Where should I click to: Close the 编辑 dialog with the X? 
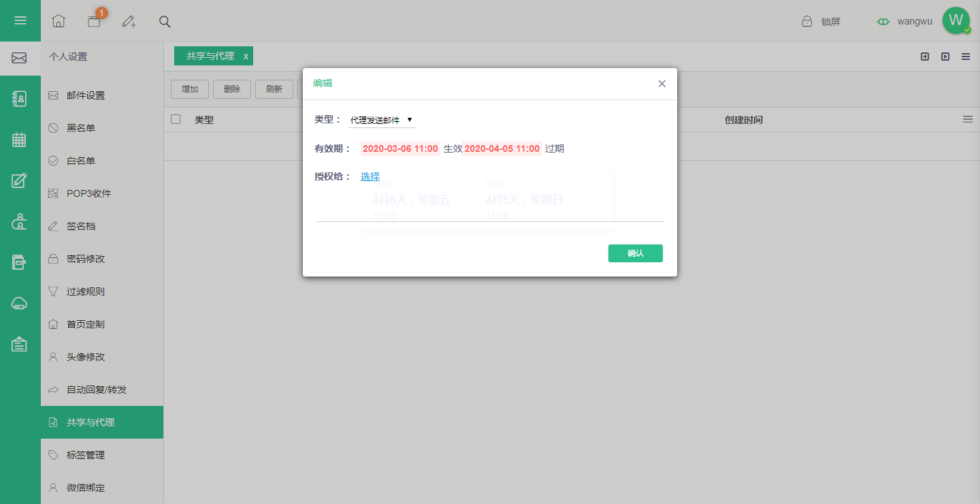coord(662,84)
